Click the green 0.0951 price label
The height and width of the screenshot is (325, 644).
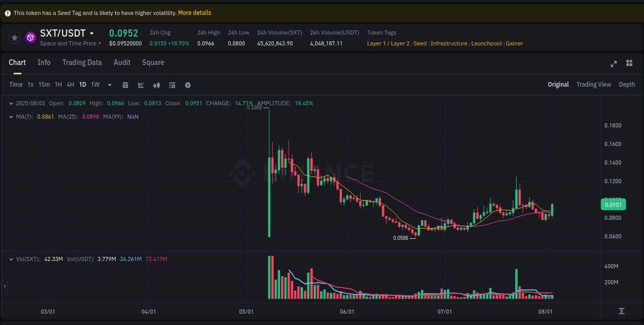coord(613,204)
